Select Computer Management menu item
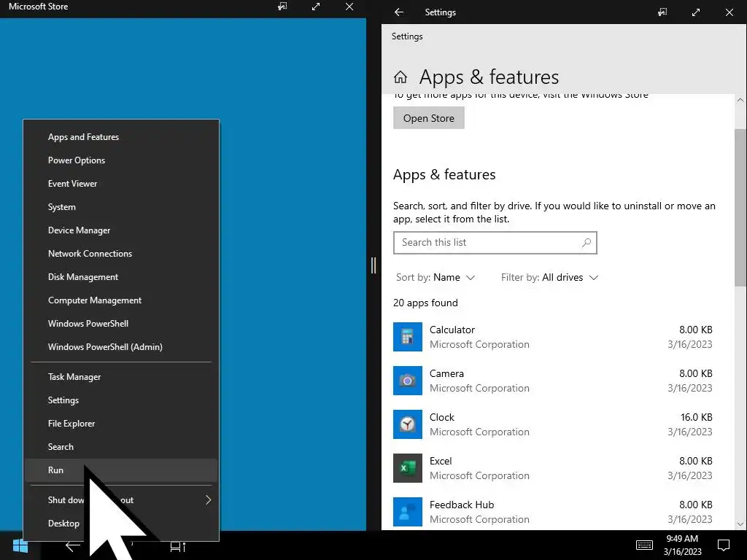This screenshot has width=747, height=560. coord(122,300)
